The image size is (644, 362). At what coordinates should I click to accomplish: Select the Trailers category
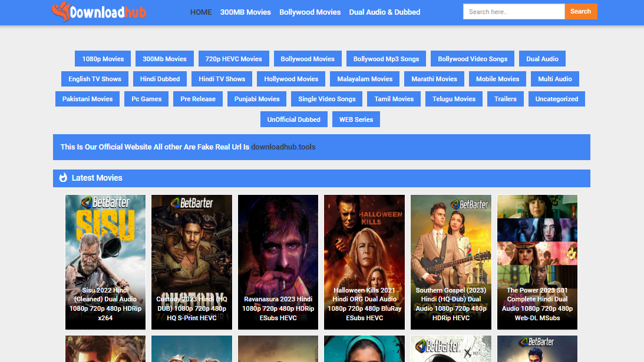pos(505,99)
